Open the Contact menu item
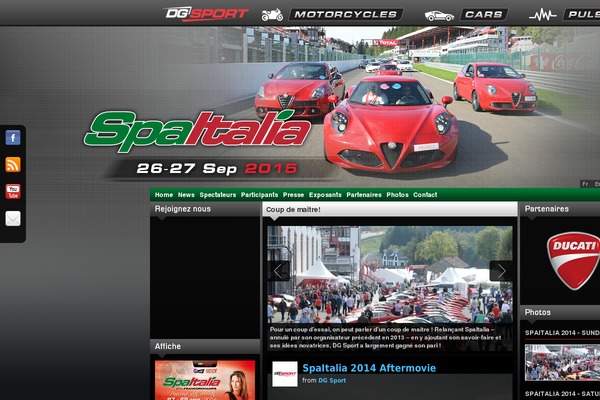This screenshot has height=400, width=600. (425, 195)
